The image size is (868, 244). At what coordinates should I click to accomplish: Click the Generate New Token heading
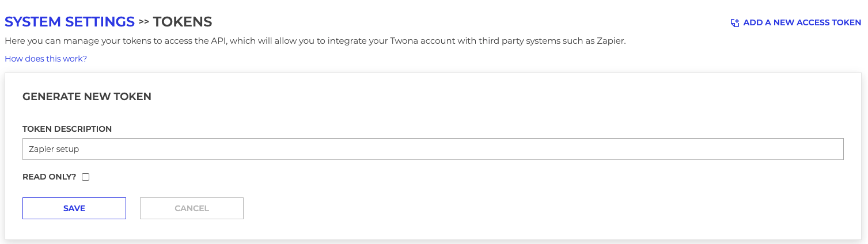coord(87,97)
